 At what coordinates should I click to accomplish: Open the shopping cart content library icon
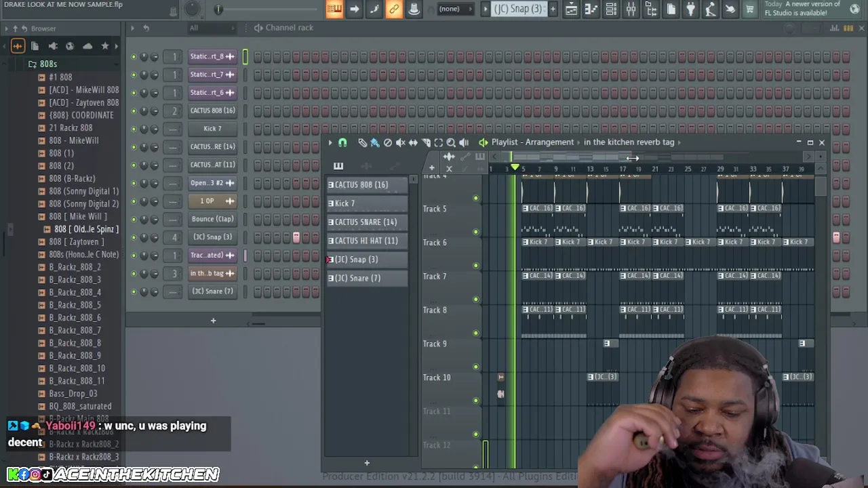750,9
